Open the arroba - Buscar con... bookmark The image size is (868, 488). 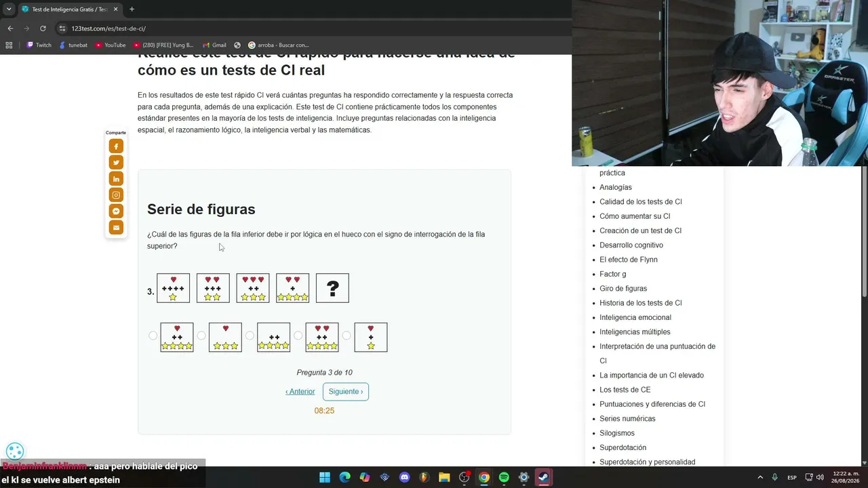pyautogui.click(x=279, y=45)
